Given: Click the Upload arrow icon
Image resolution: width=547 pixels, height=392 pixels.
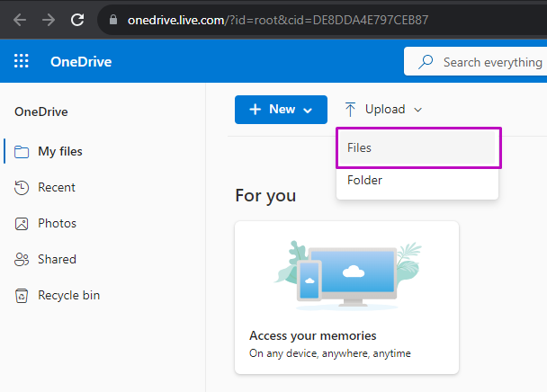Looking at the screenshot, I should pyautogui.click(x=350, y=110).
